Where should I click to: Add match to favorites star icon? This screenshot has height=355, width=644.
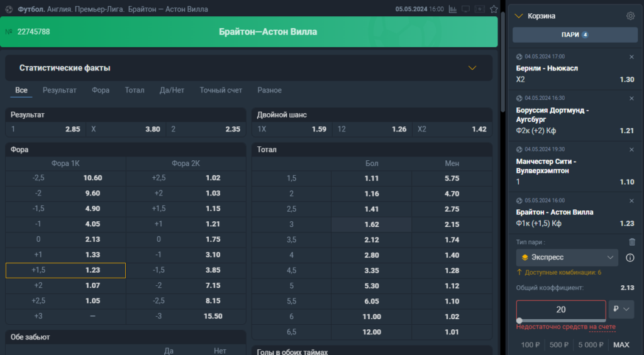click(494, 9)
